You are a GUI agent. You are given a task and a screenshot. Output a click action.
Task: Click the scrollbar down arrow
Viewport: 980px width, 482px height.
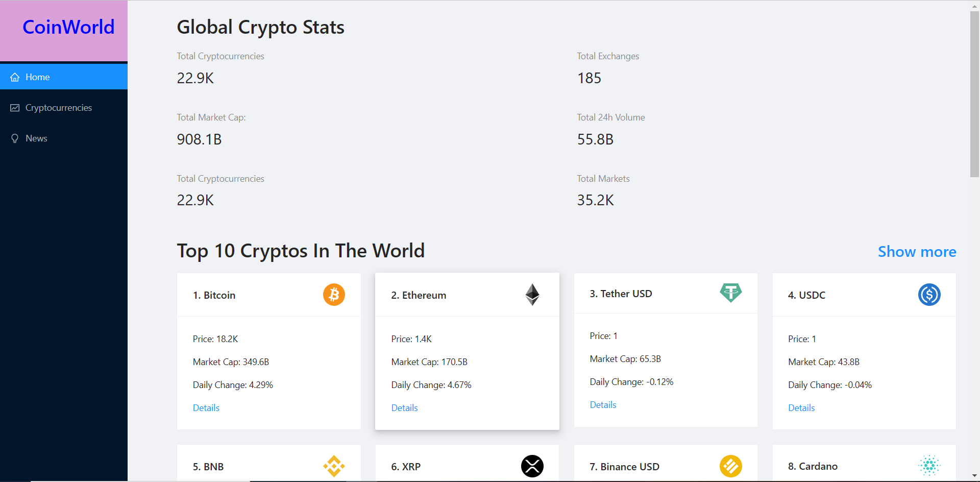[x=974, y=476]
